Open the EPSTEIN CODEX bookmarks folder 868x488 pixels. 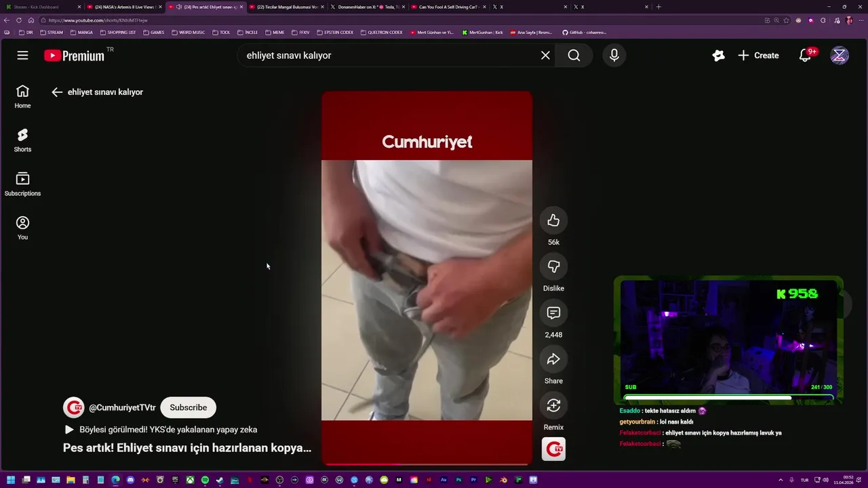click(x=335, y=33)
